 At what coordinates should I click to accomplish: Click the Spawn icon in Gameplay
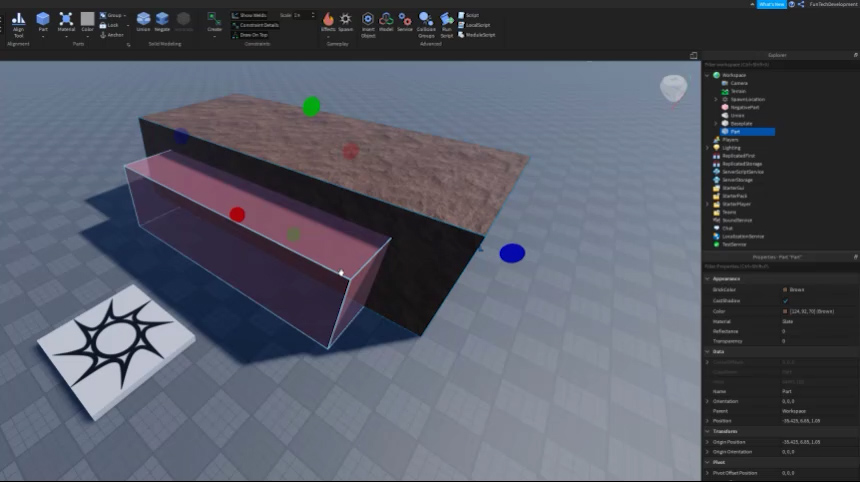pyautogui.click(x=346, y=22)
